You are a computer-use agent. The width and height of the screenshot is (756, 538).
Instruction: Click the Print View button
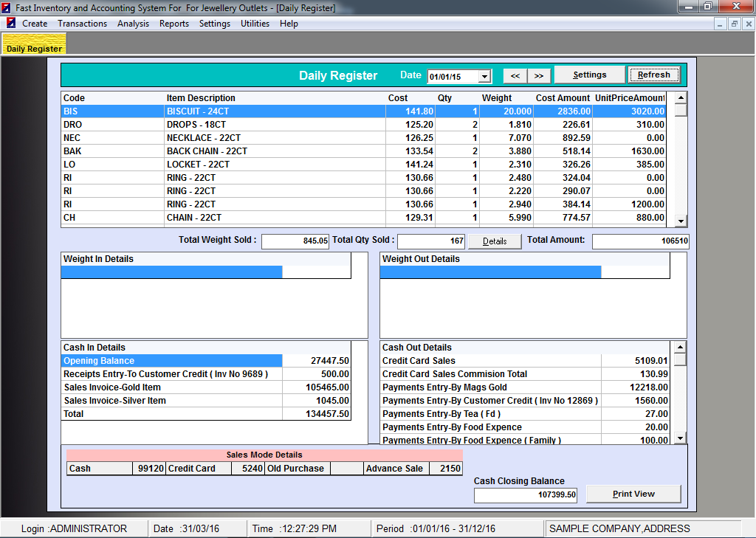[x=633, y=494]
